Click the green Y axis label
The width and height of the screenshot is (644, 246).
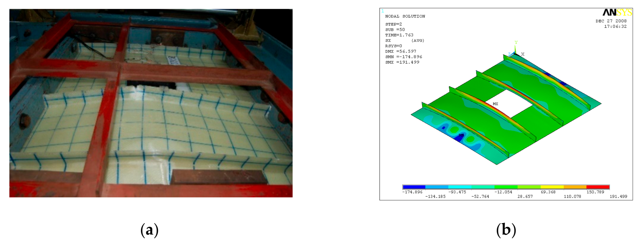pos(516,42)
